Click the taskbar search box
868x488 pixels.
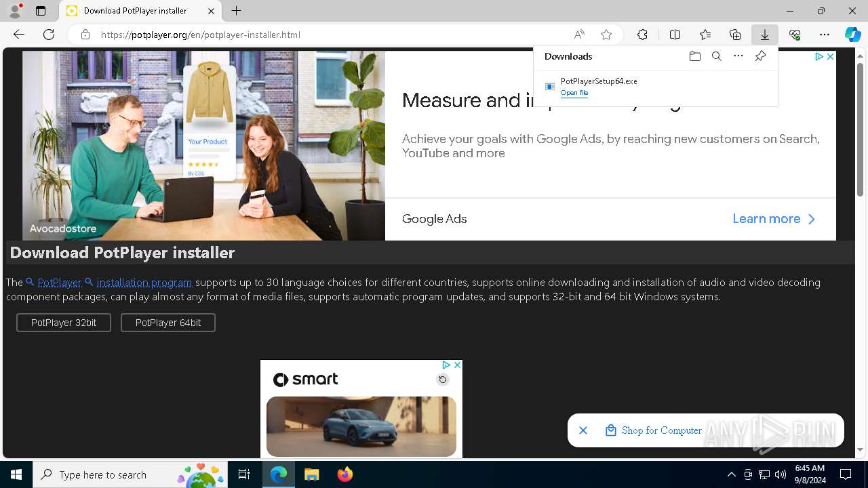point(130,474)
